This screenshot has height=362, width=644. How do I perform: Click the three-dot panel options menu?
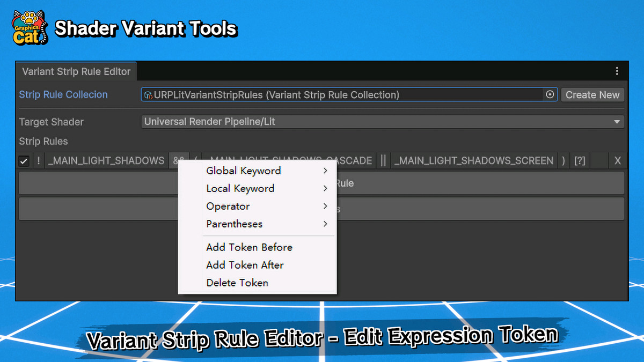pos(617,71)
